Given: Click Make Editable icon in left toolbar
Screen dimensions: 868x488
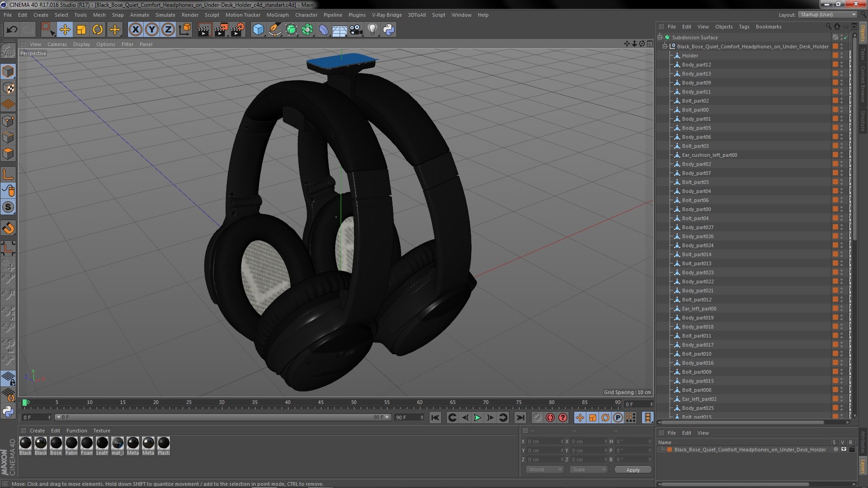Looking at the screenshot, I should [x=8, y=51].
